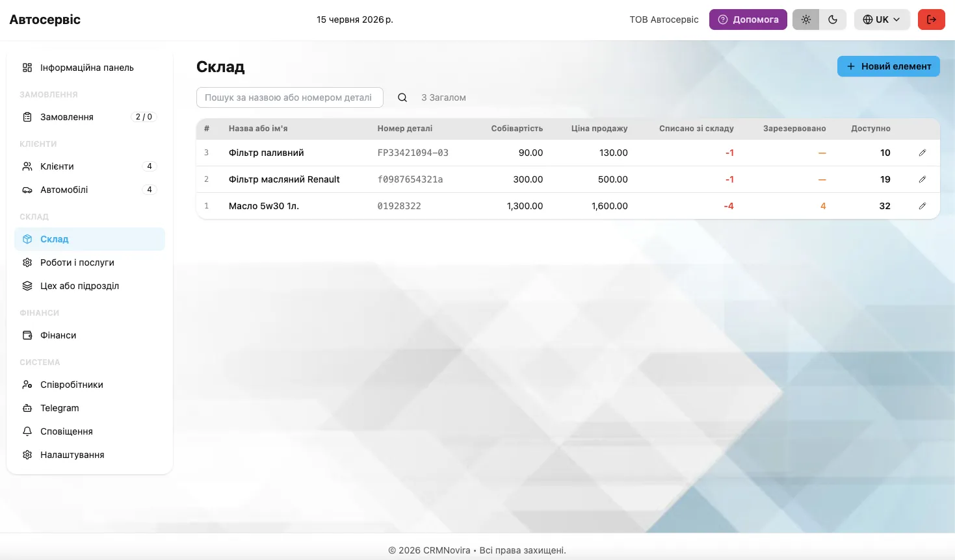This screenshot has width=955, height=560.
Task: Open Сповіщення in sidebar
Action: point(90,431)
